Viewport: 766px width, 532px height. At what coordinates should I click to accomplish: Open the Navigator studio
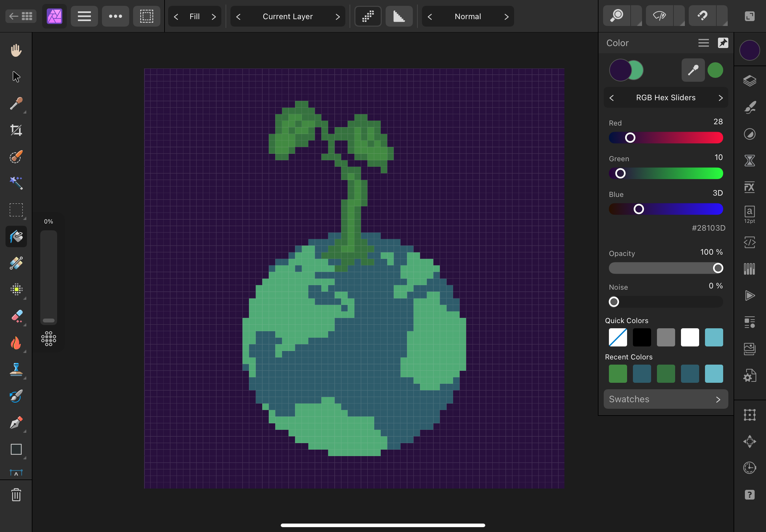pyautogui.click(x=749, y=441)
